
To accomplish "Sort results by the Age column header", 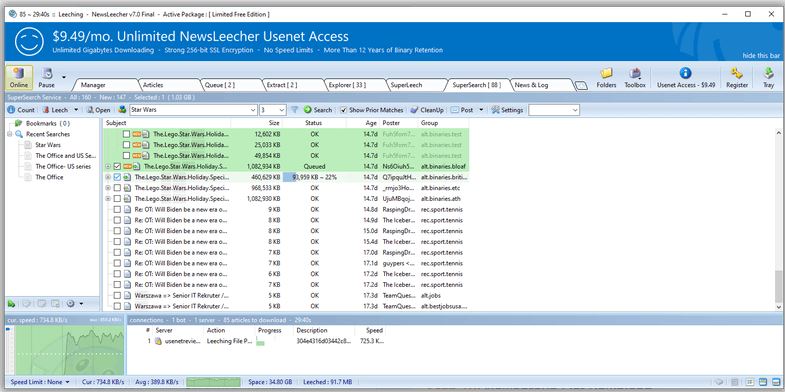I will 362,123.
